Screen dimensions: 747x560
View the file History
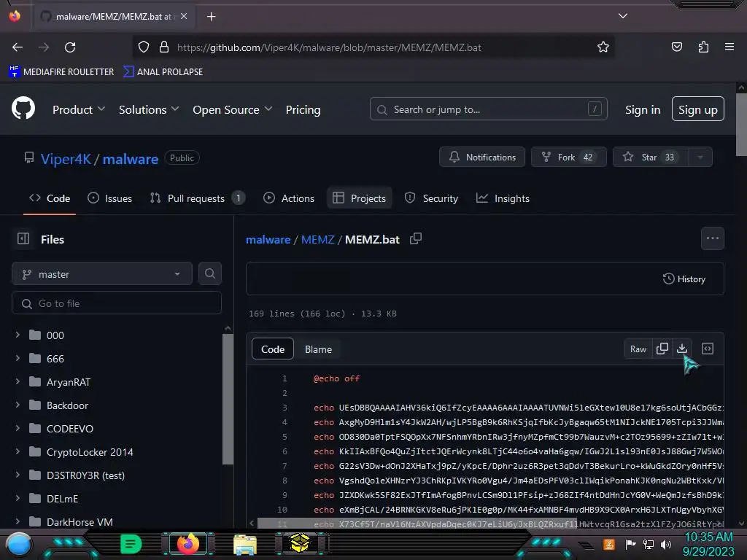click(x=684, y=279)
